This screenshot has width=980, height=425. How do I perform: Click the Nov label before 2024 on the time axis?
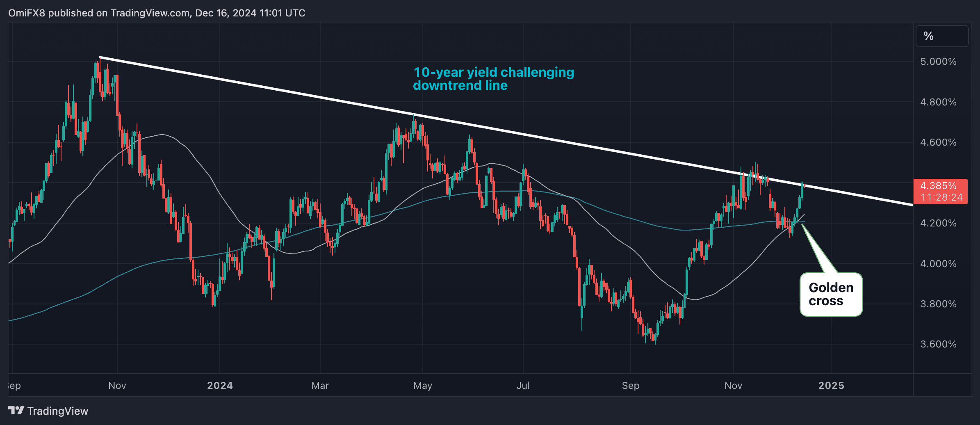coord(117,386)
